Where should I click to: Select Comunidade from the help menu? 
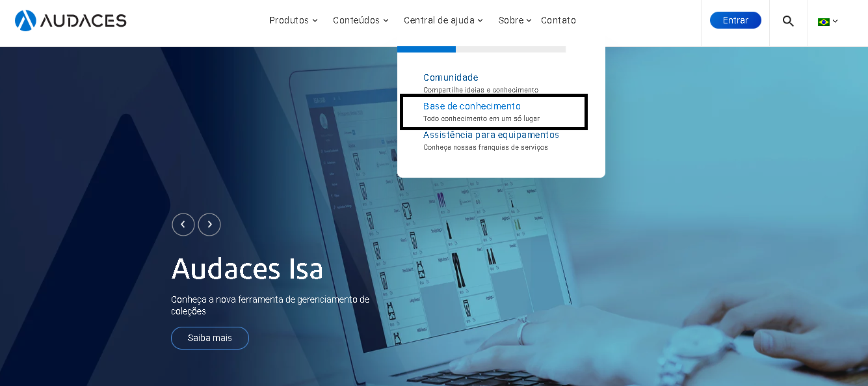click(x=451, y=77)
